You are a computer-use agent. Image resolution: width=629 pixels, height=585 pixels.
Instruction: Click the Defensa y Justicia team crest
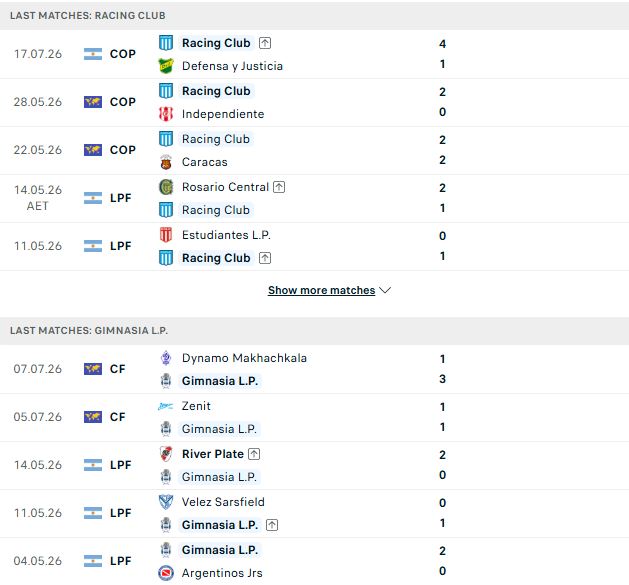166,66
